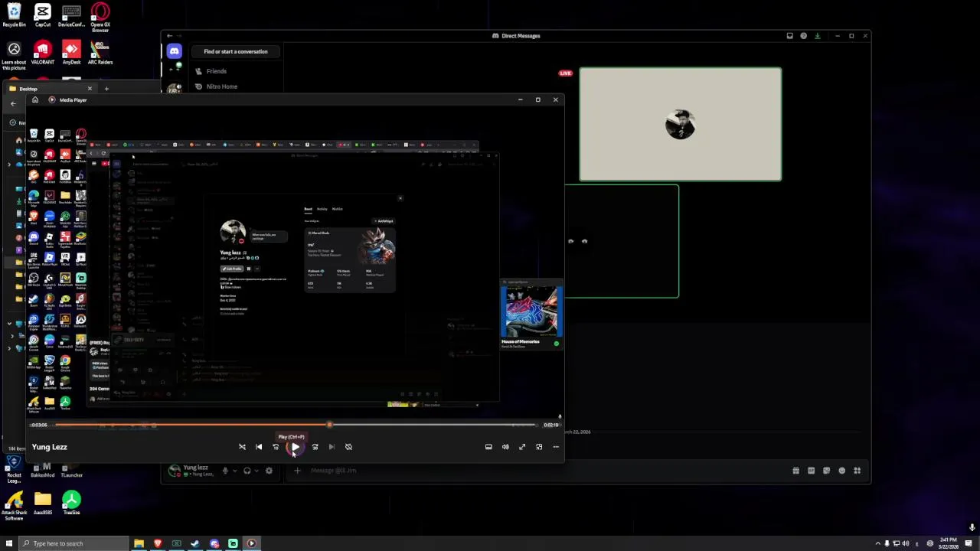Open Find or start a conversation in Discord

pos(236,51)
